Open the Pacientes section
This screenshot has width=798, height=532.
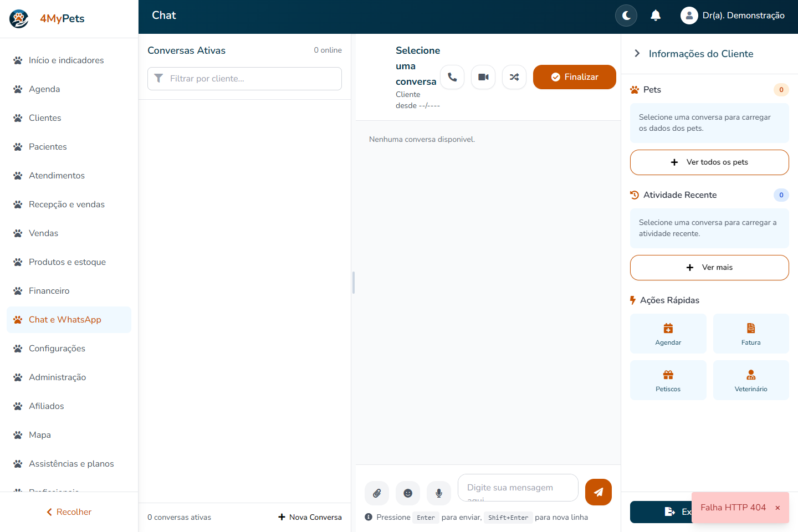tap(69, 147)
